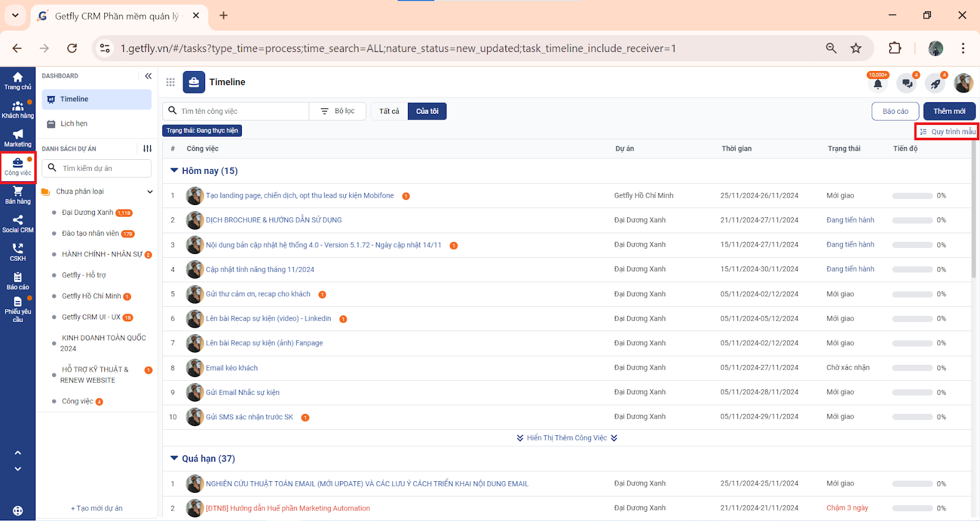This screenshot has height=521, width=980.
Task: Open Social CRM module
Action: click(18, 224)
